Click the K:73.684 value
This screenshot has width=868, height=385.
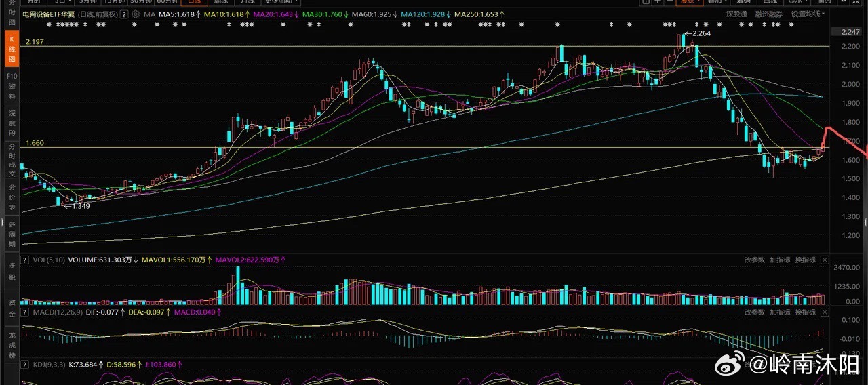(84, 364)
